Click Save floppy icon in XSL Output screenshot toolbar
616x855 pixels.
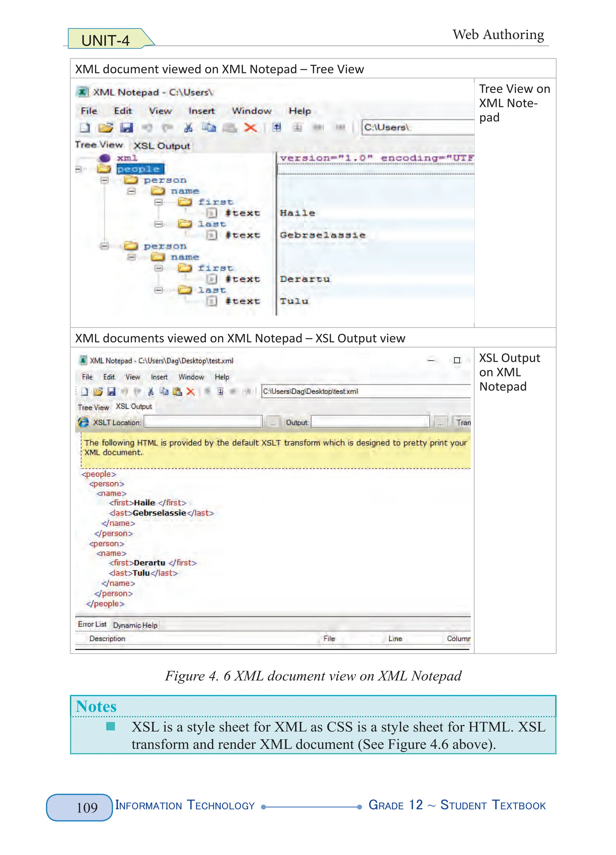tap(111, 392)
